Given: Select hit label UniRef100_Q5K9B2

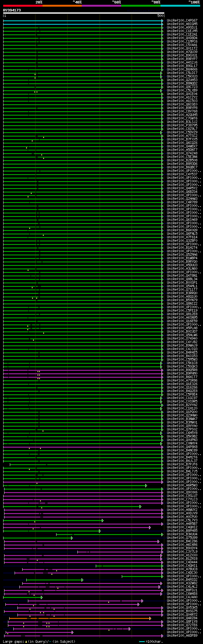Looking at the screenshot, I should coord(182,437).
